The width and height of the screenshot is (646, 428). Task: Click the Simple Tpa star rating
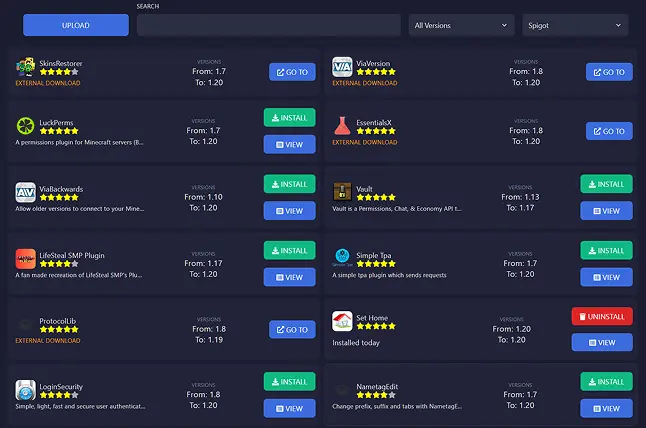tap(376, 264)
